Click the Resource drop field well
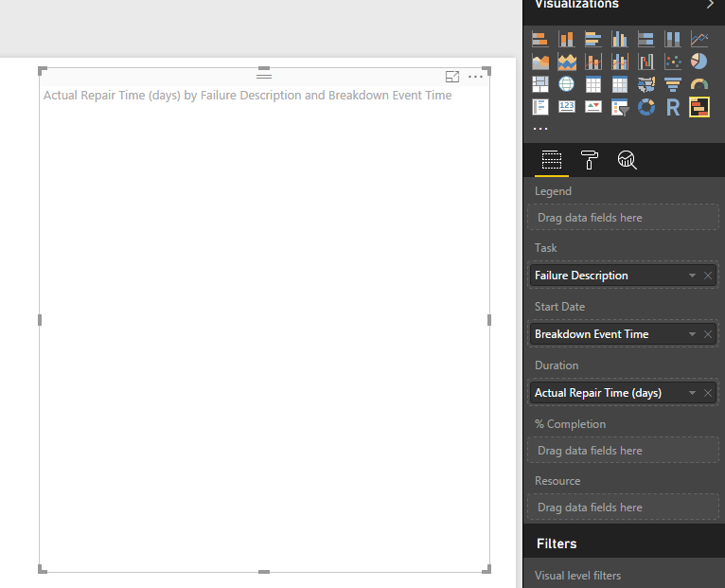 click(623, 508)
